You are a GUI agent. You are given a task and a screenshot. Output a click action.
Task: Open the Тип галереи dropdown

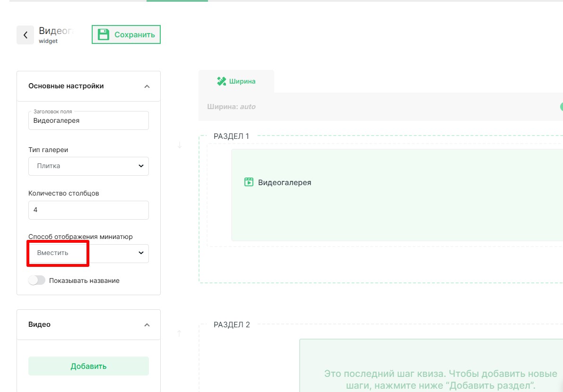88,166
